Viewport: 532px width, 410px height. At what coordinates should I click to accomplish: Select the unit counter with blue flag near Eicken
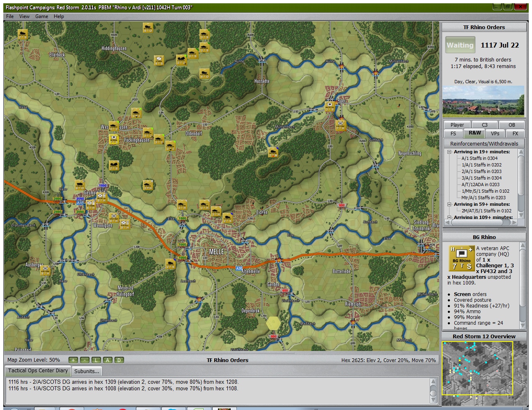(227, 218)
